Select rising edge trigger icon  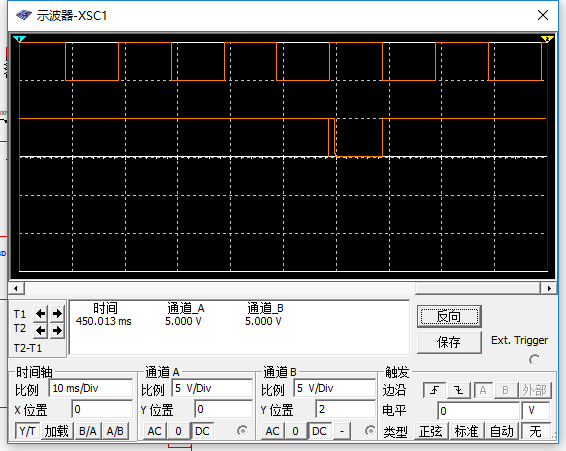click(435, 390)
